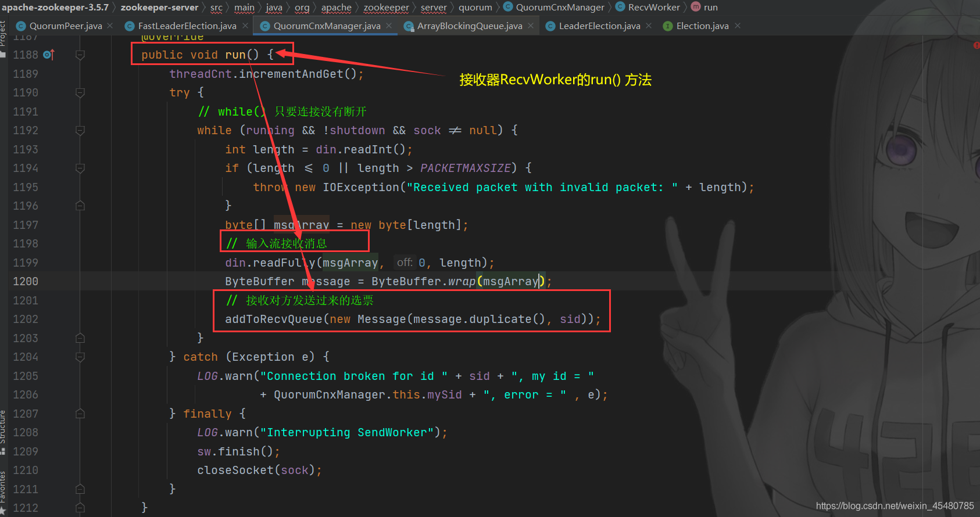Click the threadCnt.incrementAndGet() statement
This screenshot has width=980, height=517.
[x=266, y=74]
